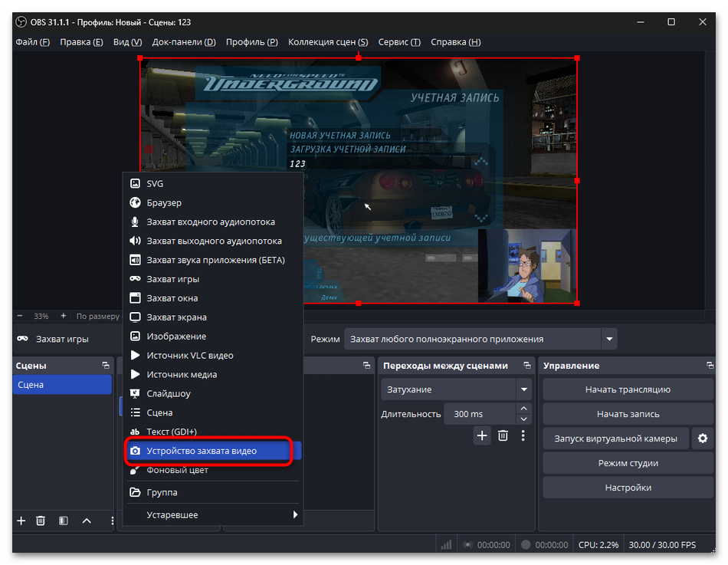Click Начать трансляцию button
This screenshot has height=565, width=728.
[x=628, y=389]
